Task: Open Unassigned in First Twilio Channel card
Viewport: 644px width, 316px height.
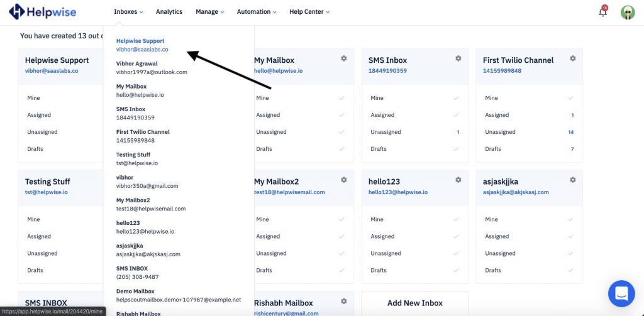Action: pos(530,132)
